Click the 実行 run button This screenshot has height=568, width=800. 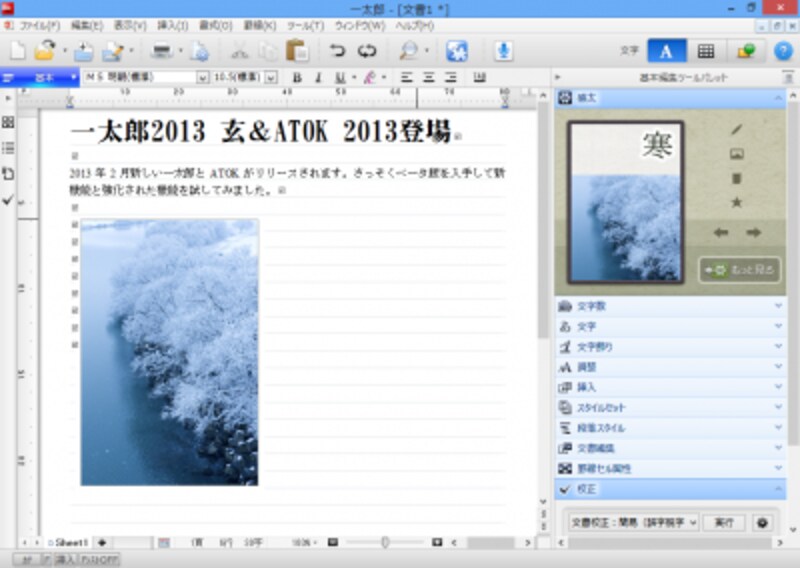pos(723,523)
